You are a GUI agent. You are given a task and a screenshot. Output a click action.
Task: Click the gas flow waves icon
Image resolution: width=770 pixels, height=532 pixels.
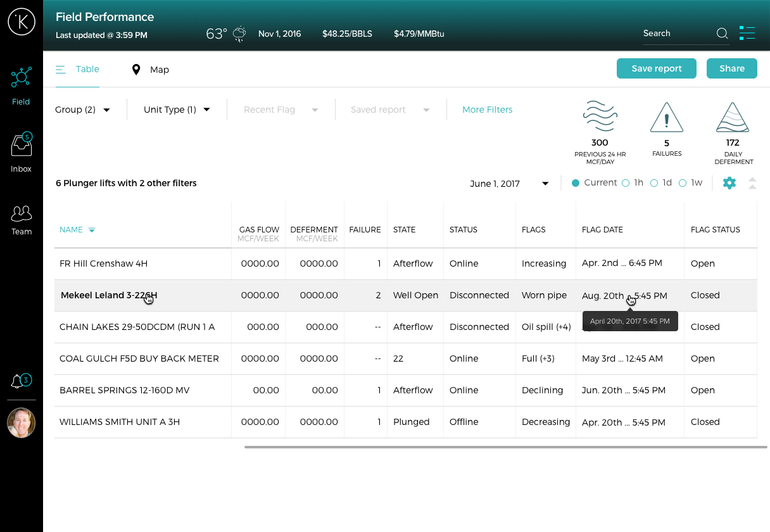[600, 117]
